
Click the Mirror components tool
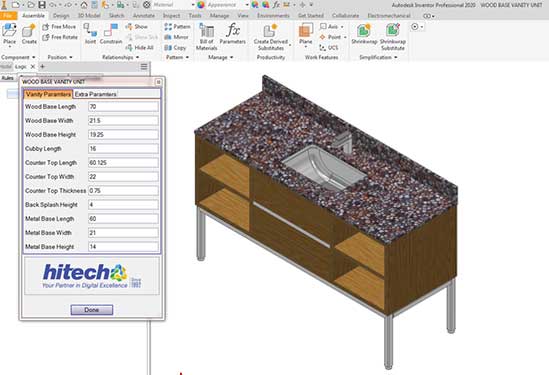coord(176,37)
